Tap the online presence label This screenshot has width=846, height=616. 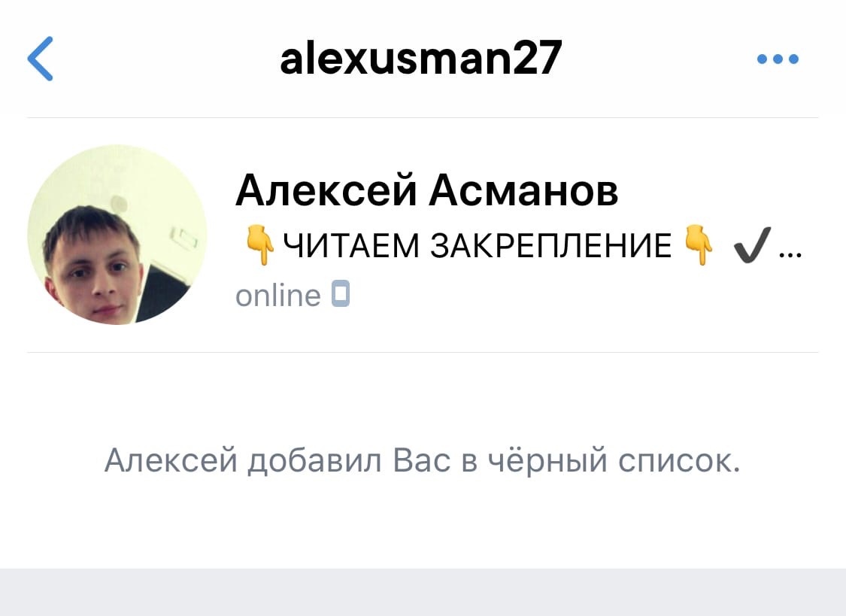click(x=277, y=296)
